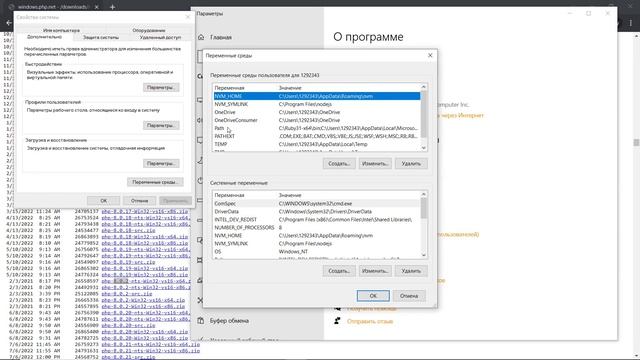Open a new browser tab with plus icon
Screen dimensions: 640x360
pos(112,7)
